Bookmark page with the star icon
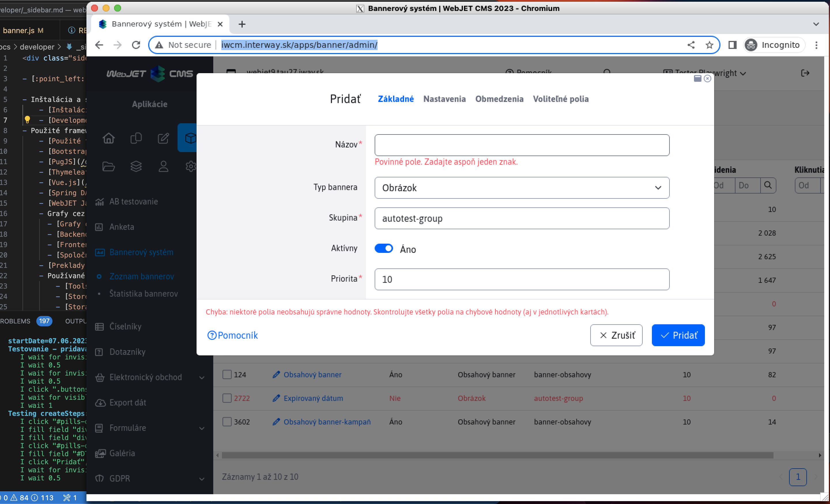Image resolution: width=830 pixels, height=504 pixels. tap(709, 45)
